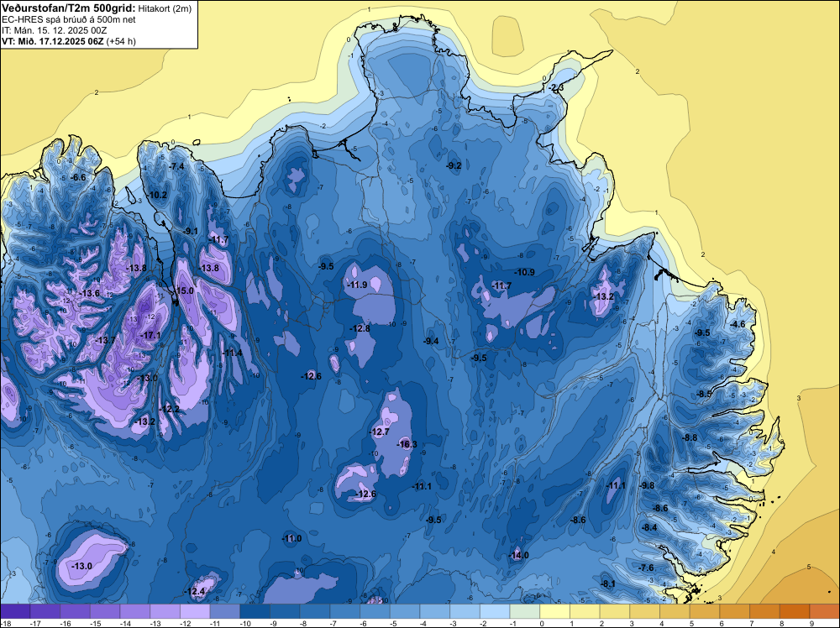
Task: Click the '-17' label on the colour scale
Action: pyautogui.click(x=34, y=623)
